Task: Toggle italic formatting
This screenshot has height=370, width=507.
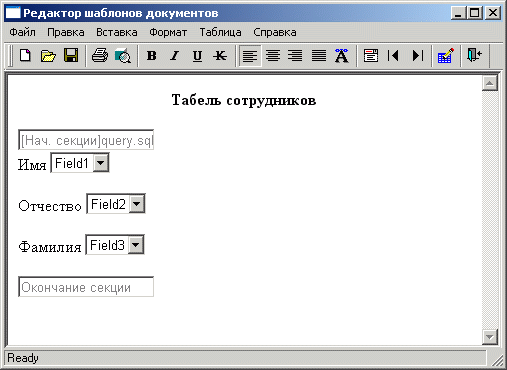Action: tap(174, 56)
